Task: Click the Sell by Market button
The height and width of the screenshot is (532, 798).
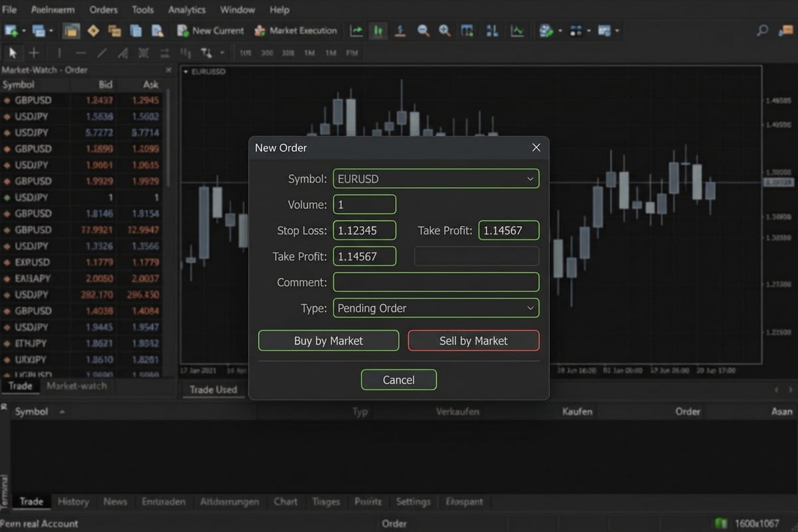Action: tap(473, 340)
